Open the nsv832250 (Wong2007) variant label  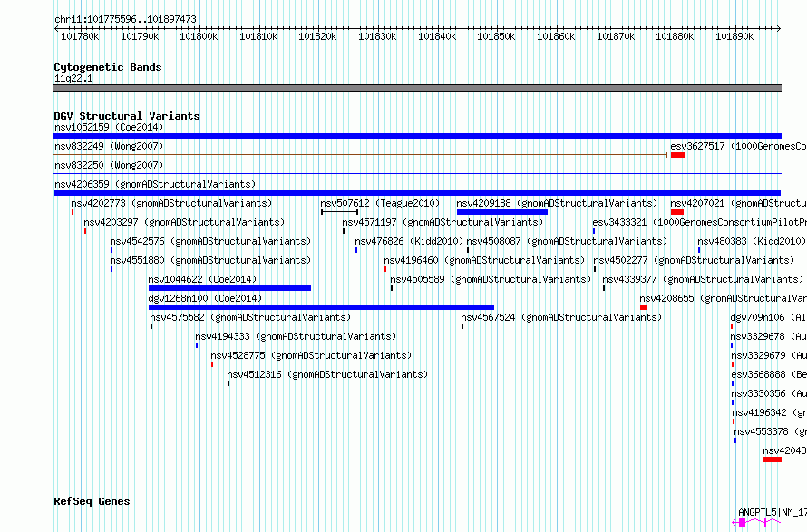pos(109,165)
